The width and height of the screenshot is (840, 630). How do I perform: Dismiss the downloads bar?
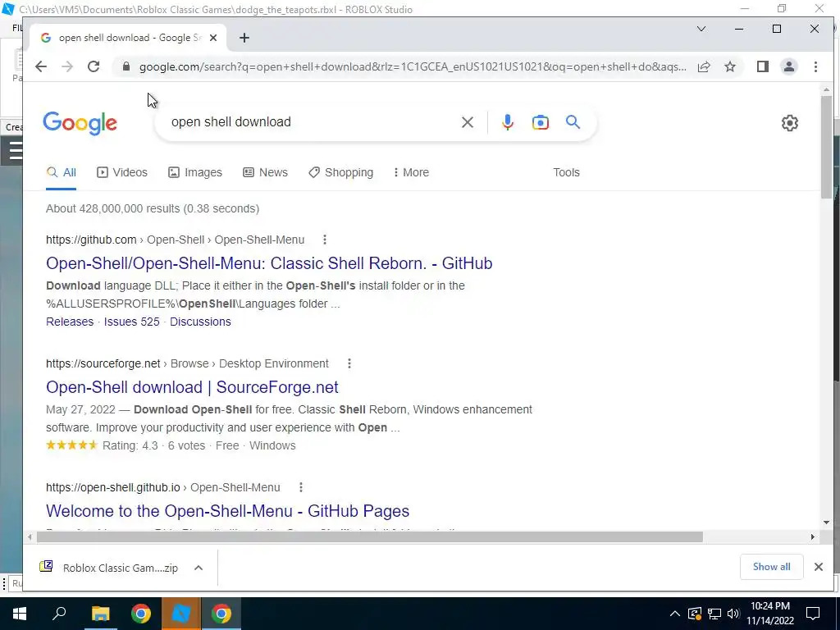(x=818, y=567)
